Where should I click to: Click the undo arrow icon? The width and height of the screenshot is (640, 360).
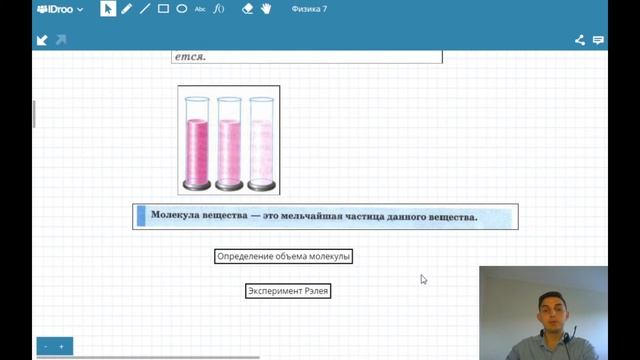42,40
